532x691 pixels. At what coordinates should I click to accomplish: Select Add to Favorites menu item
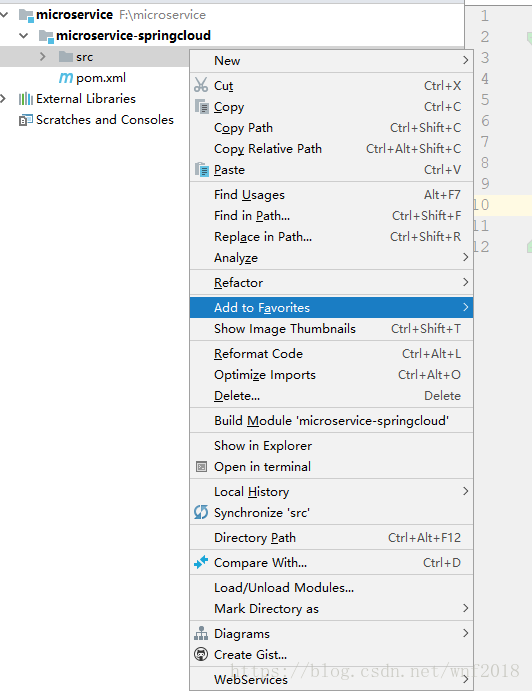coord(331,307)
